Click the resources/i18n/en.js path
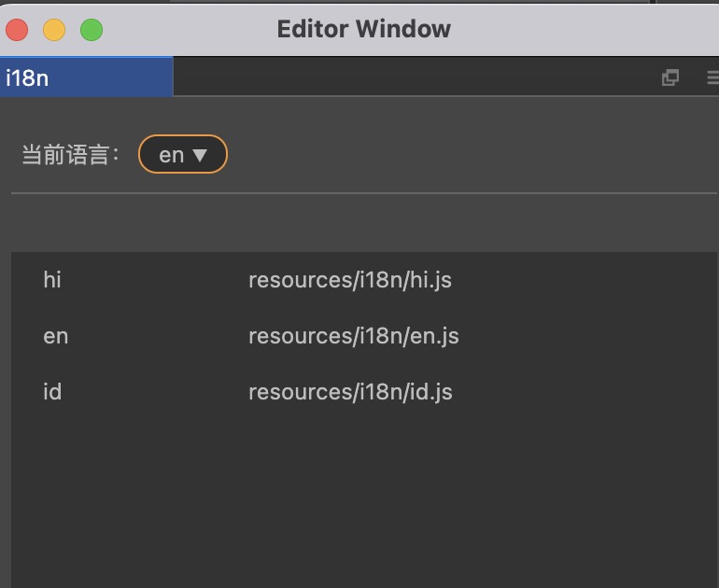The width and height of the screenshot is (719, 588). coord(353,335)
